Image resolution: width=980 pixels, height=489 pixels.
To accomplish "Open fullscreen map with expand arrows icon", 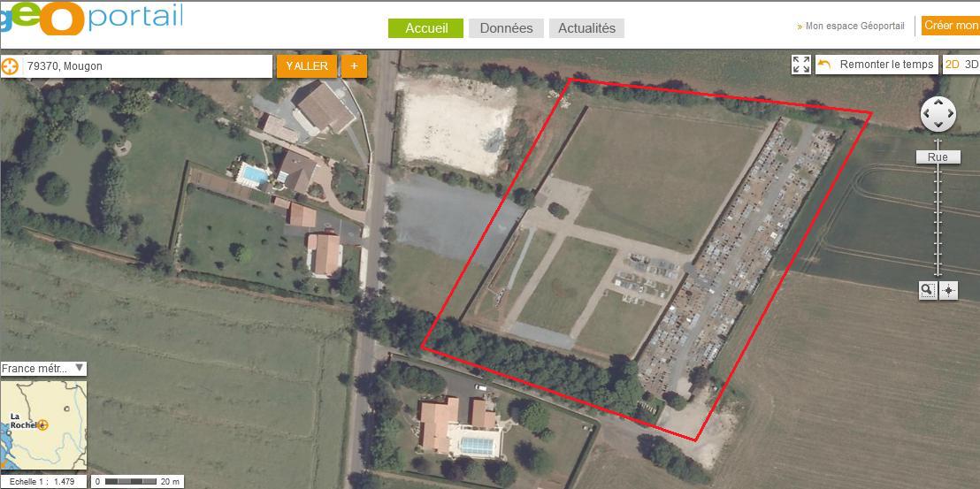I will pyautogui.click(x=801, y=65).
